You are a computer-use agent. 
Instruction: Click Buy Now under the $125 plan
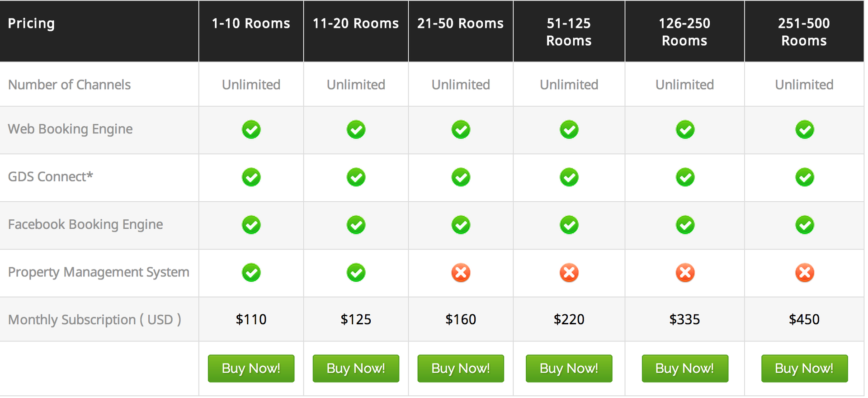click(356, 369)
